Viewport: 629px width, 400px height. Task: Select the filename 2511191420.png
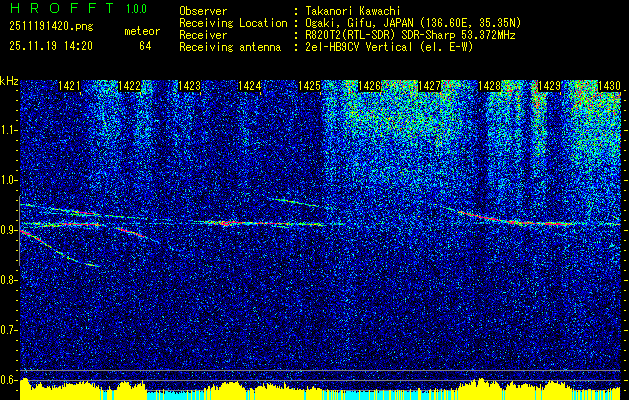[51, 27]
